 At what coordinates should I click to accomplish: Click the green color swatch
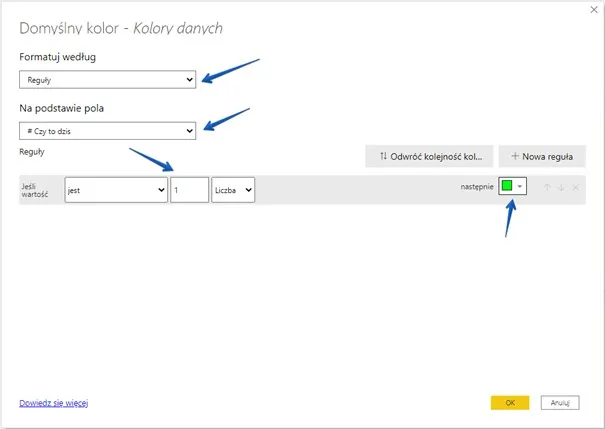[507, 188]
